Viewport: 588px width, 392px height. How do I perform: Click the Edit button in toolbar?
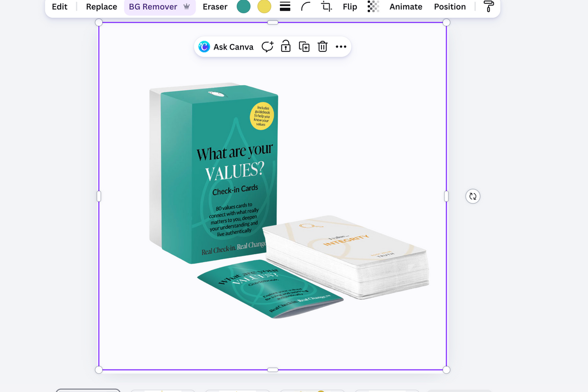point(60,7)
